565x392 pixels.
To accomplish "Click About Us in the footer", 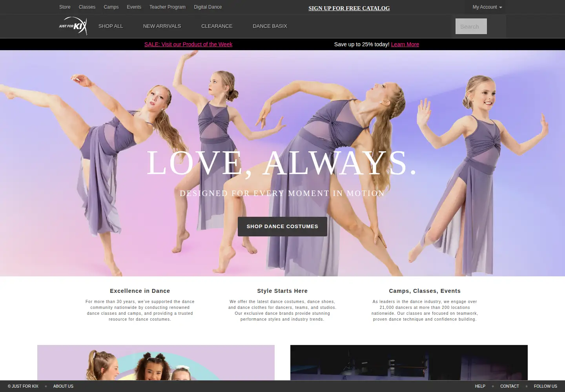I will click(x=63, y=386).
